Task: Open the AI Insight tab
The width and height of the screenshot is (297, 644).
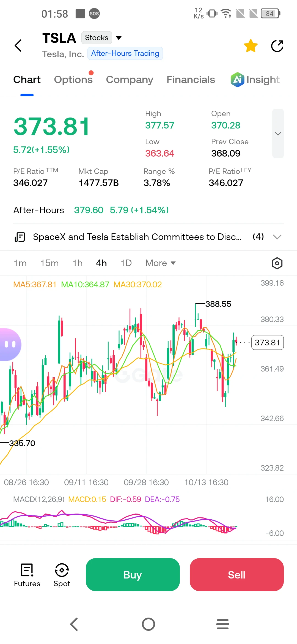Action: tap(255, 80)
